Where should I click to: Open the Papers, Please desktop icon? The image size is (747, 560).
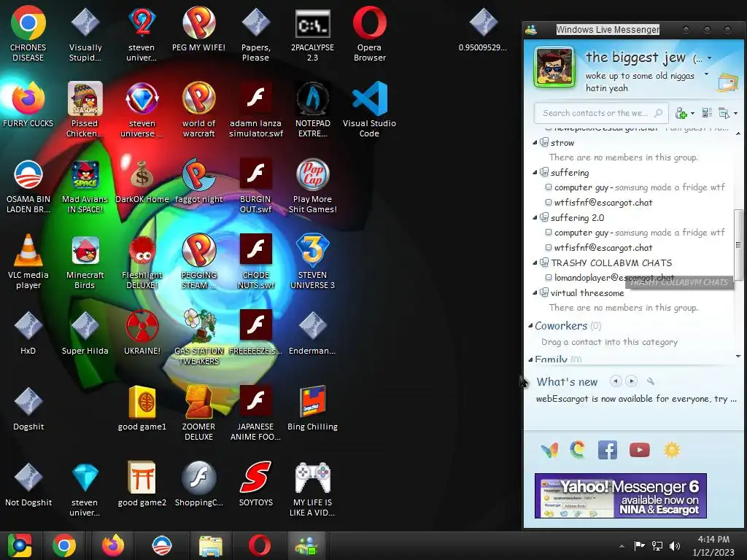pyautogui.click(x=256, y=34)
